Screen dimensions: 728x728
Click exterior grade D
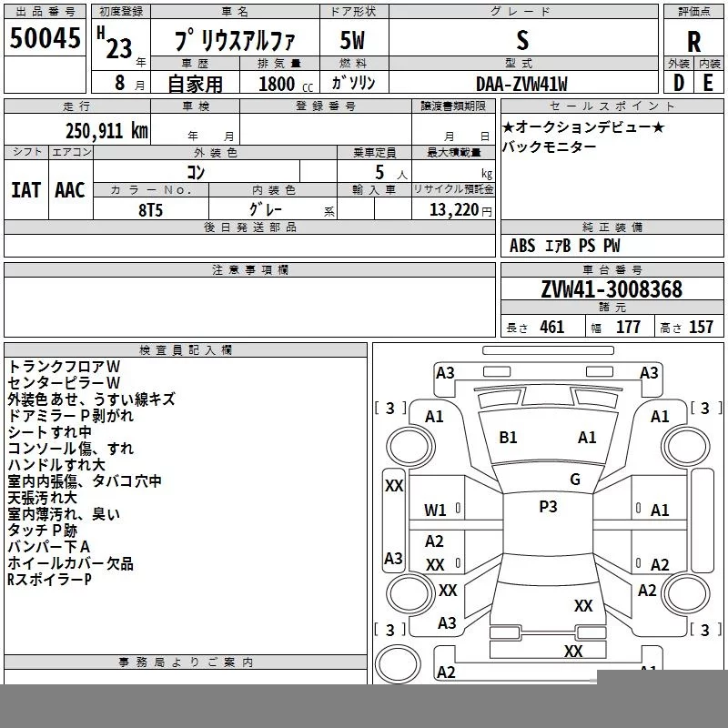coord(678,83)
